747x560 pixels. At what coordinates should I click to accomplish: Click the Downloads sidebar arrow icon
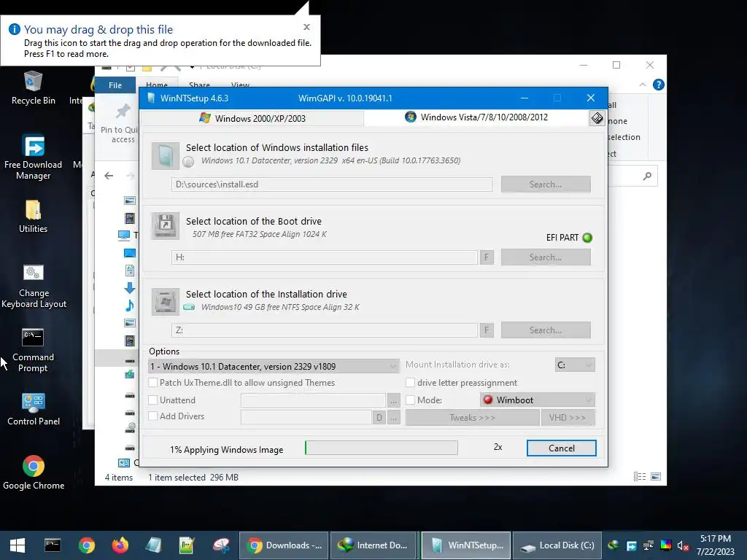130,287
